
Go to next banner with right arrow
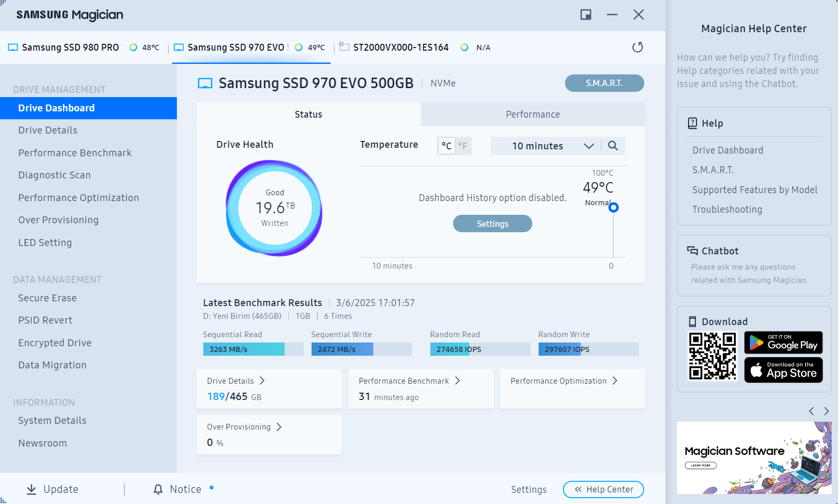pos(826,411)
